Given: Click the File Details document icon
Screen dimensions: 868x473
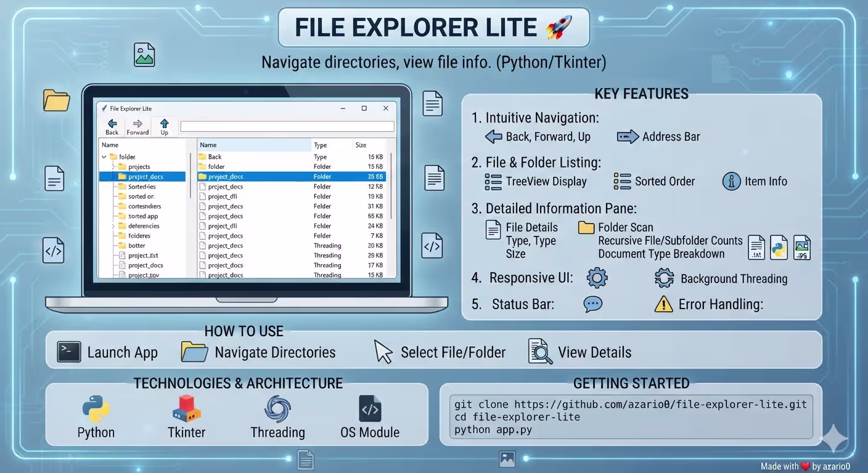Looking at the screenshot, I should click(493, 230).
